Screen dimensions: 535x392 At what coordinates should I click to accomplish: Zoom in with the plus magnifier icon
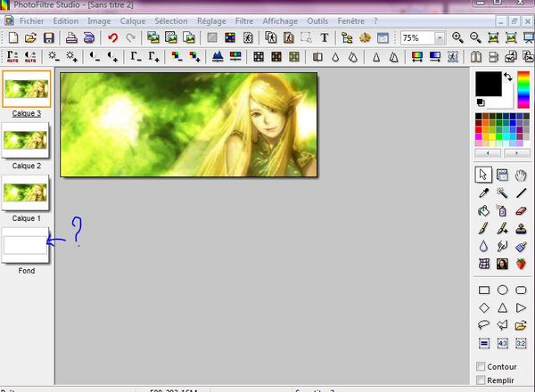coord(457,37)
